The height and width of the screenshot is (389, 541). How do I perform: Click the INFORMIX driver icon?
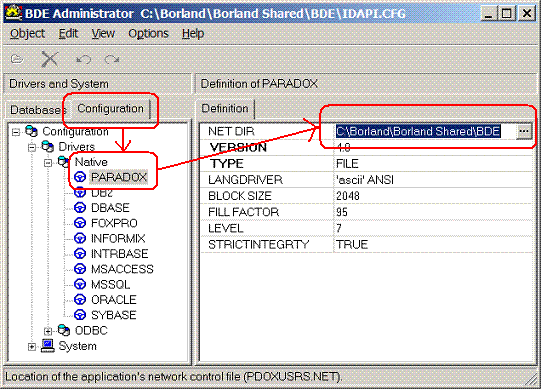pos(80,239)
